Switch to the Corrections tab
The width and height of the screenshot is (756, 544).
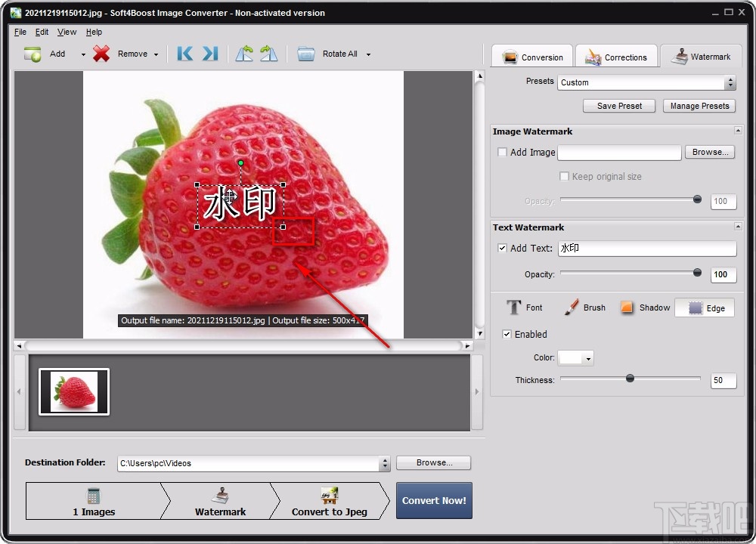pos(617,56)
